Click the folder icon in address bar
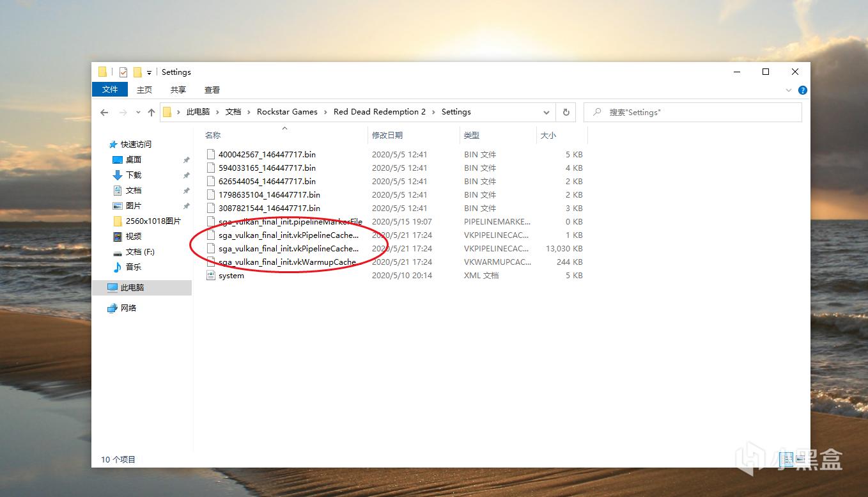This screenshot has width=868, height=497. tap(167, 112)
